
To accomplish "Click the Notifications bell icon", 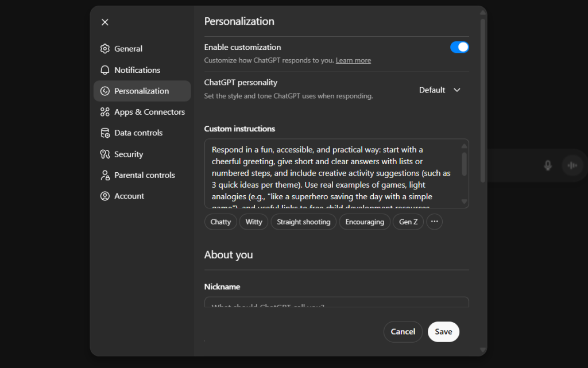I will [105, 70].
